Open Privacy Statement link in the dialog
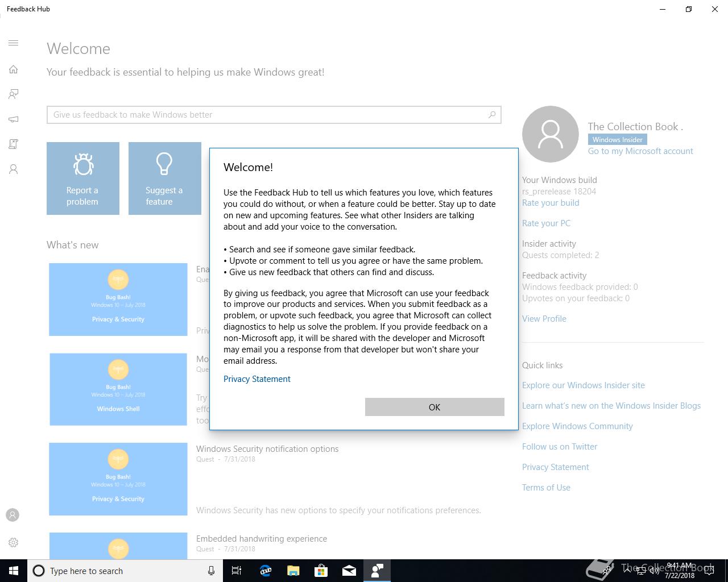 tap(257, 379)
